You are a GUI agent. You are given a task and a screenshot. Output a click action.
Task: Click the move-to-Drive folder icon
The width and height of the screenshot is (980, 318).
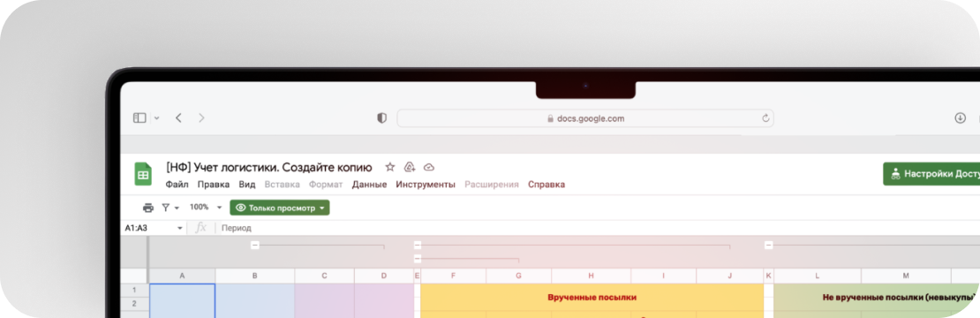[410, 168]
